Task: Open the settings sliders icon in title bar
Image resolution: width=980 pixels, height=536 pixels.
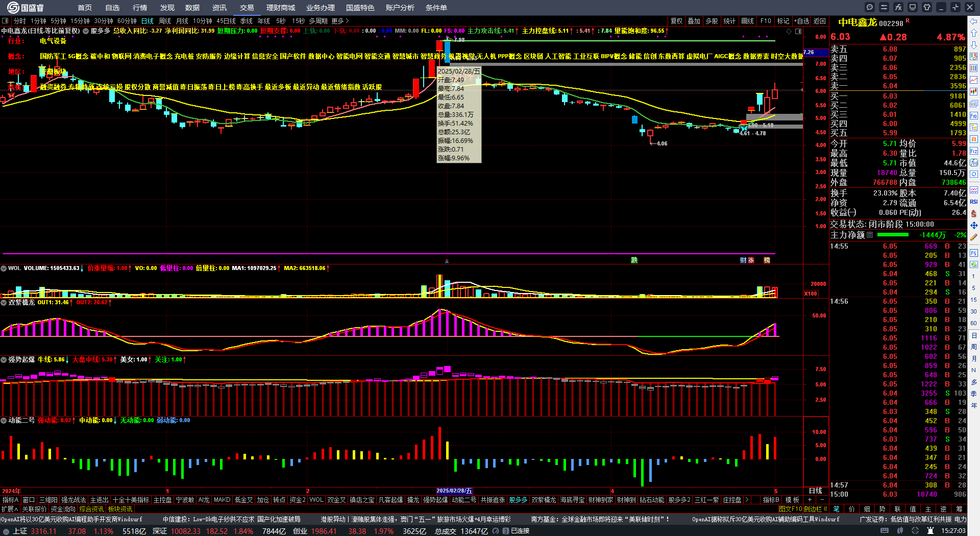Action: pyautogui.click(x=884, y=7)
